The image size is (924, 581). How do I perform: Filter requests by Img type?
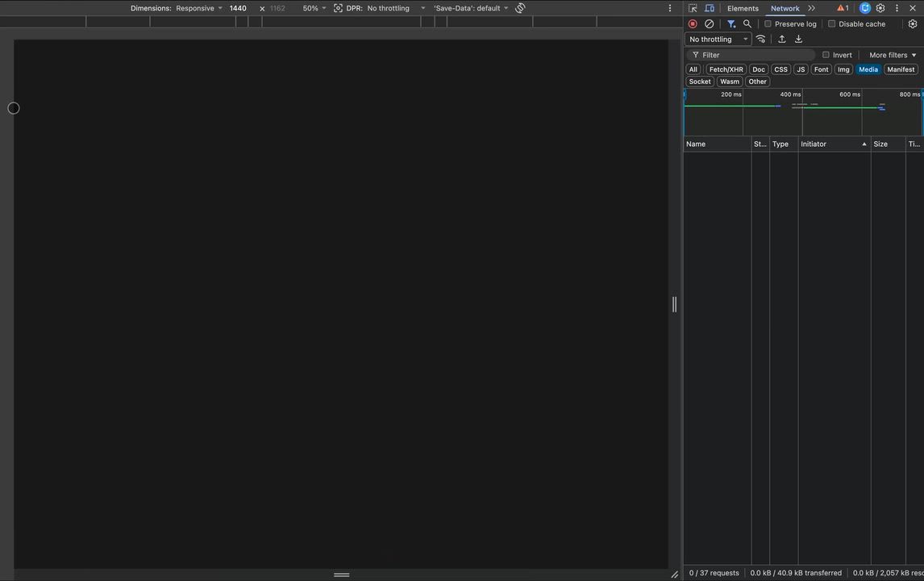tap(843, 69)
